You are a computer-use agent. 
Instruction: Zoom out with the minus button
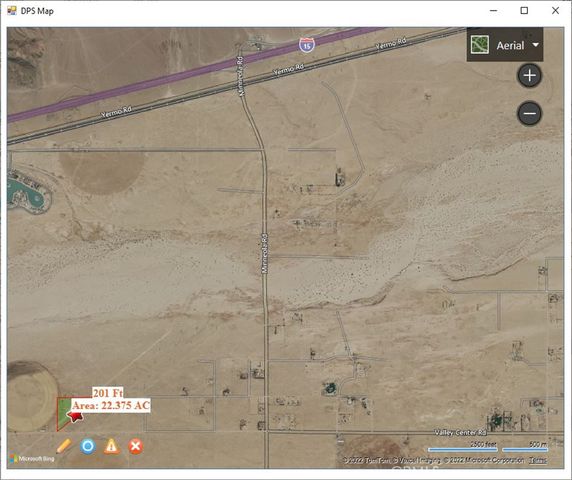(x=529, y=113)
